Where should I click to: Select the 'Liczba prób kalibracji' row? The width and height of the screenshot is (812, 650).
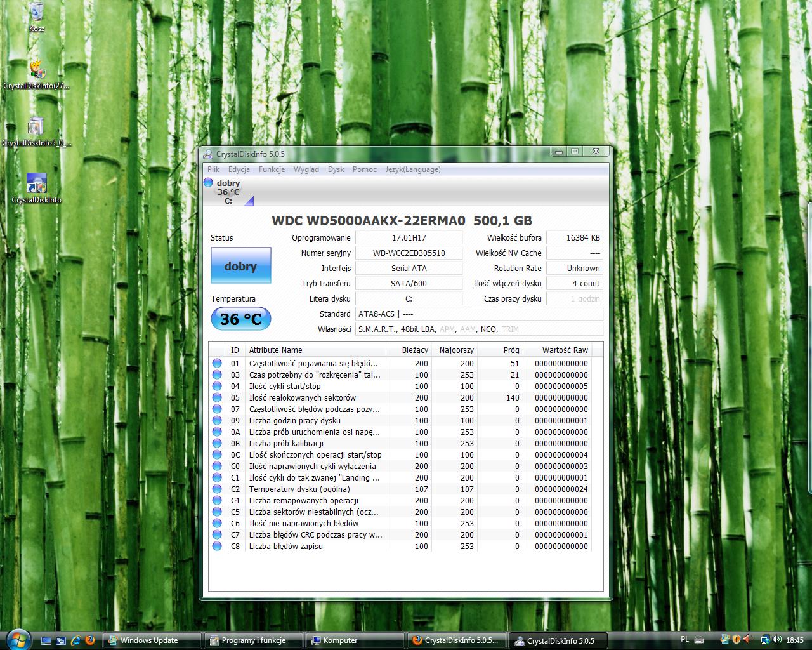[401, 444]
